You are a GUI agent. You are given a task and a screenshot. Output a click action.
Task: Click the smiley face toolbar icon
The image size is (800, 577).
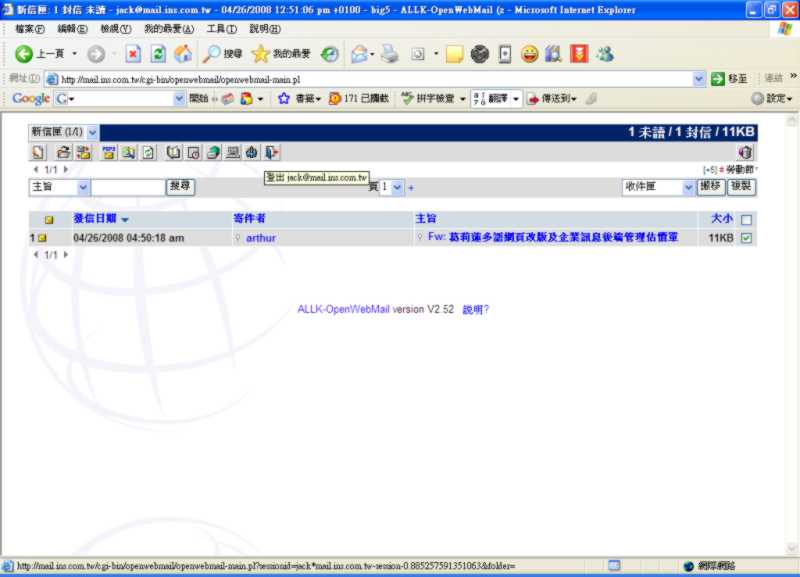(x=530, y=54)
